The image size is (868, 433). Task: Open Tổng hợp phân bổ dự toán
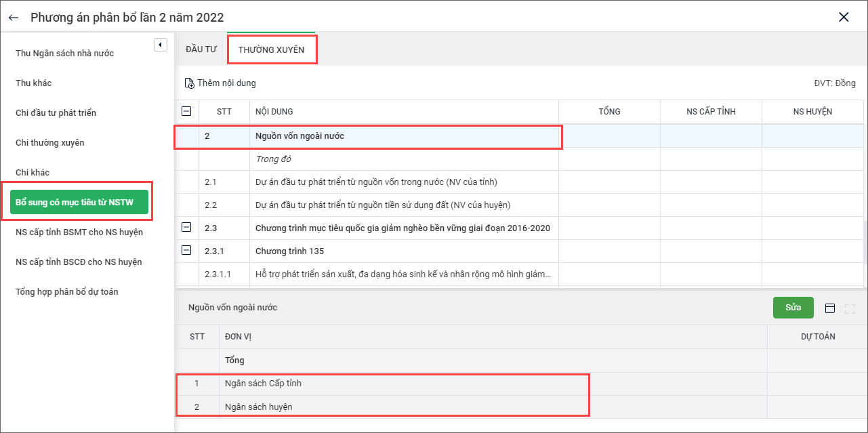[x=66, y=292]
